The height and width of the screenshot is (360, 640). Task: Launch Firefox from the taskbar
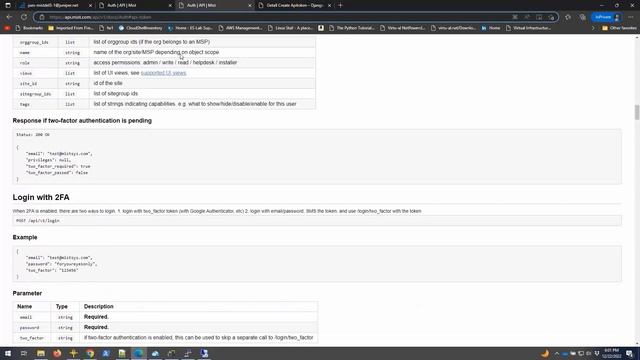pyautogui.click(x=57, y=353)
